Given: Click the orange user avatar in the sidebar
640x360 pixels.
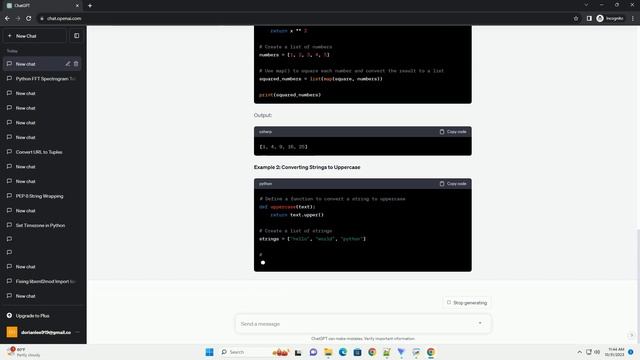Looking at the screenshot, I should pos(12,332).
